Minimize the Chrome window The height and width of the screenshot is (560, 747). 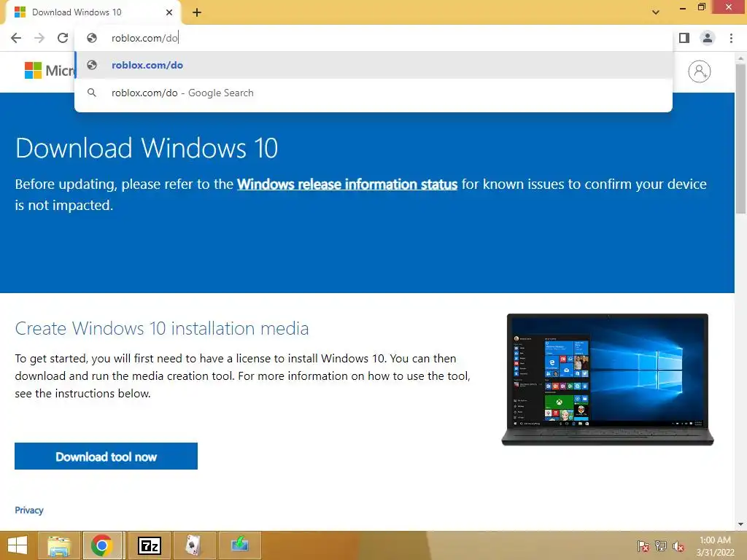[683, 7]
